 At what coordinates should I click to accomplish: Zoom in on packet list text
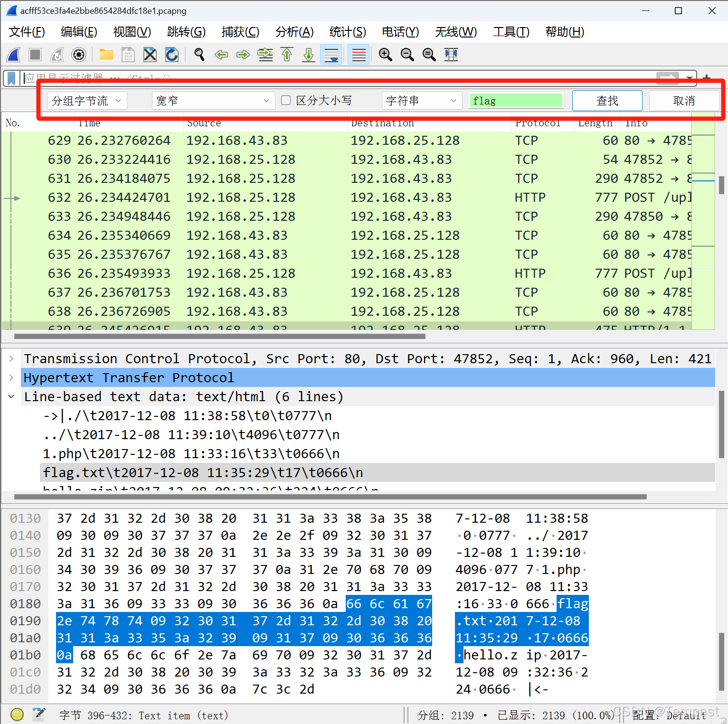pyautogui.click(x=386, y=55)
